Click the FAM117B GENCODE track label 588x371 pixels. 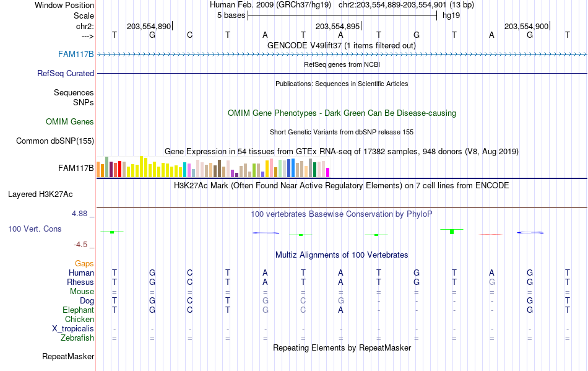76,55
